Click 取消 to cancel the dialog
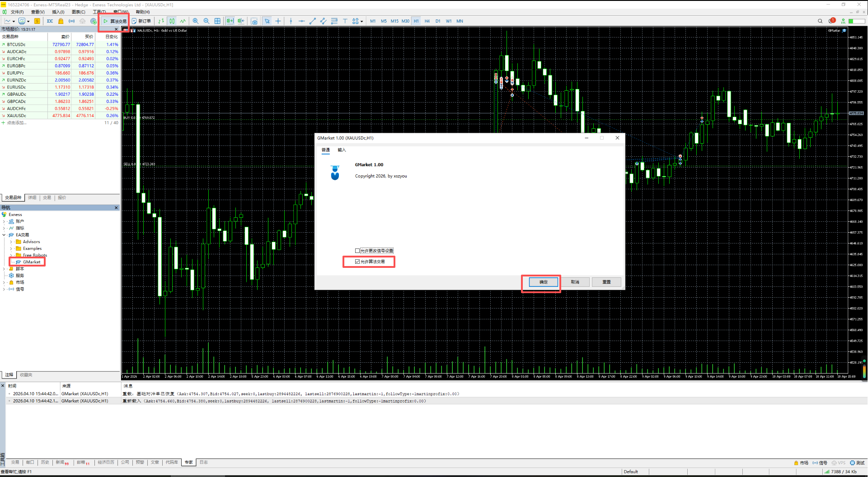This screenshot has height=477, width=868. (575, 282)
